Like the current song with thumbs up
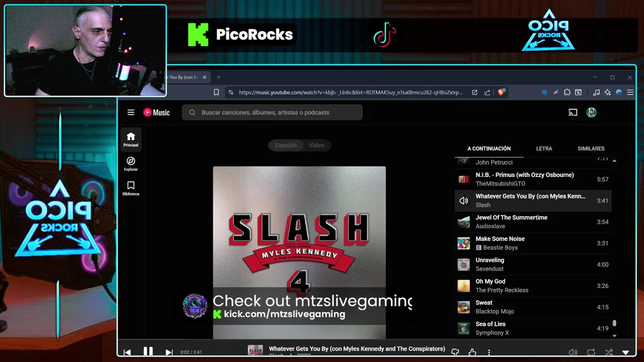This screenshot has height=362, width=644. click(x=472, y=352)
